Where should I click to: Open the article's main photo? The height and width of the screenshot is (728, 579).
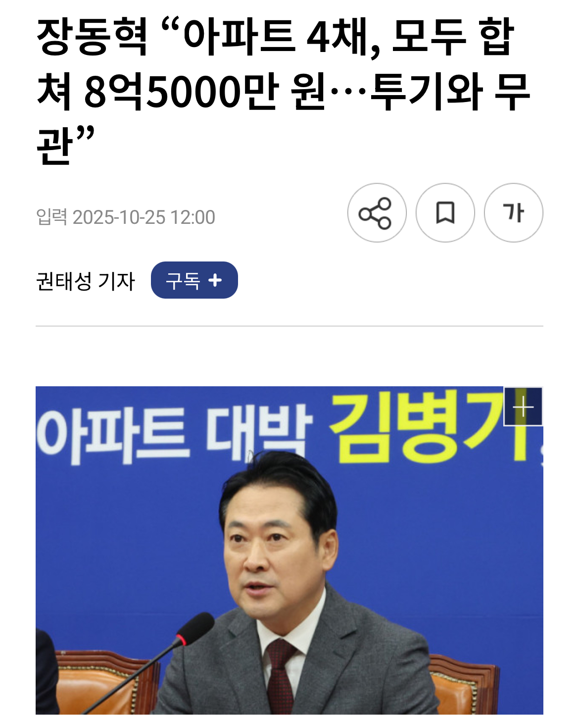tap(289, 550)
